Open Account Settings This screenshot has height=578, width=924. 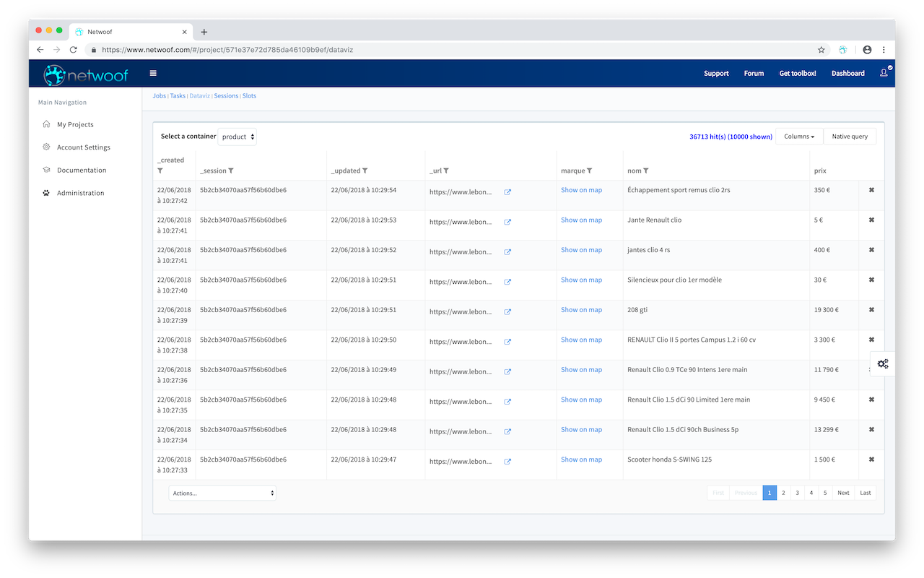84,147
